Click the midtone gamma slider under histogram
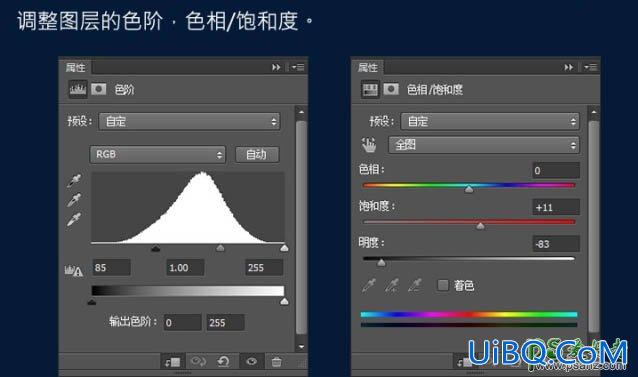 [x=220, y=248]
